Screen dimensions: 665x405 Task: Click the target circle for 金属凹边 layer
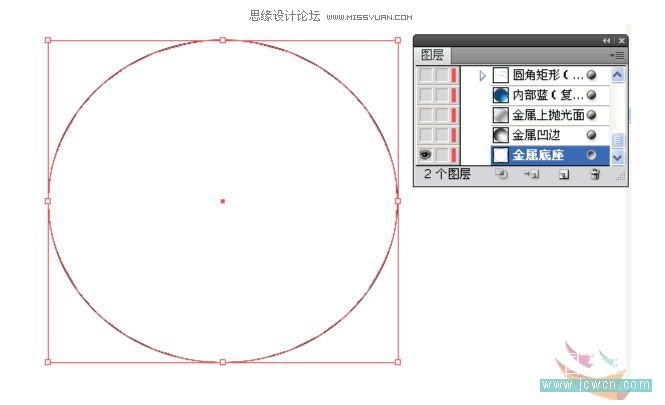591,135
